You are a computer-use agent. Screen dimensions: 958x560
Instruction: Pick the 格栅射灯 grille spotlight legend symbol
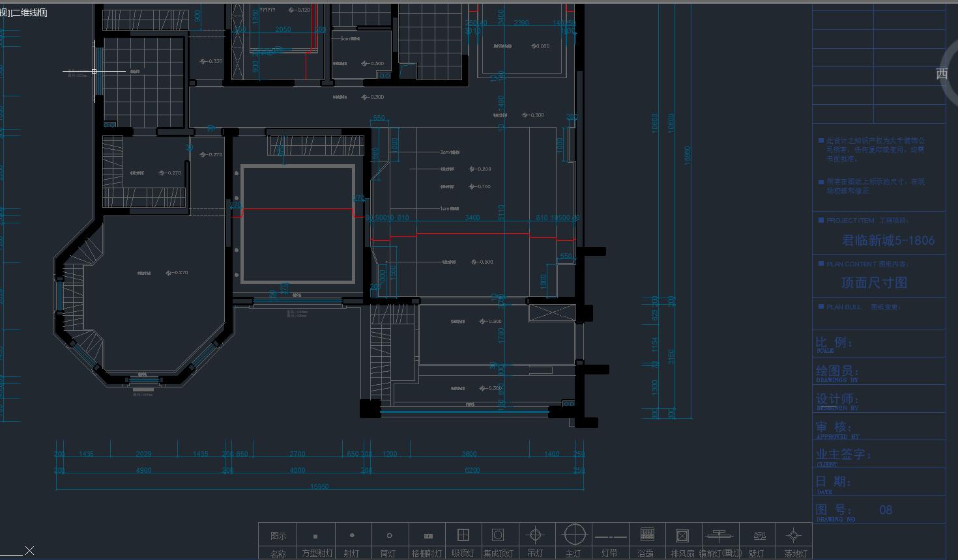[428, 537]
